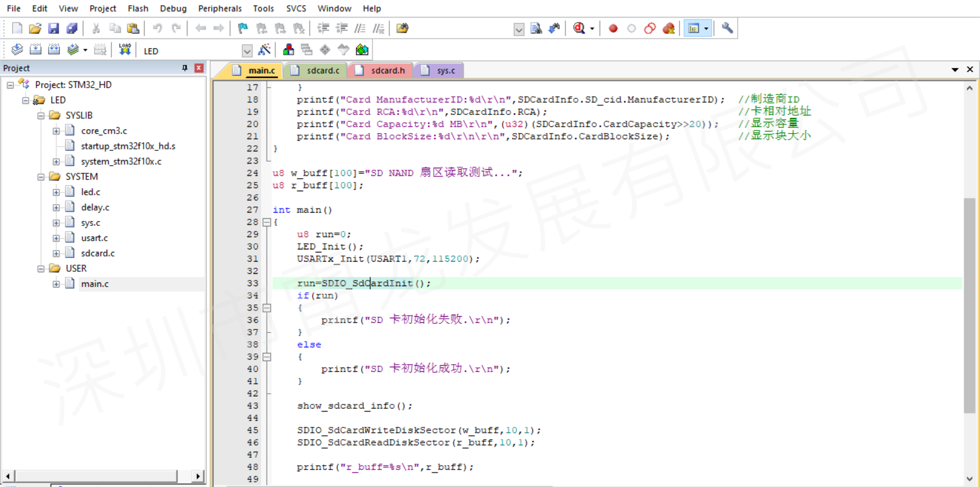The width and height of the screenshot is (980, 487).
Task: Open the SVCS menu
Action: point(296,9)
